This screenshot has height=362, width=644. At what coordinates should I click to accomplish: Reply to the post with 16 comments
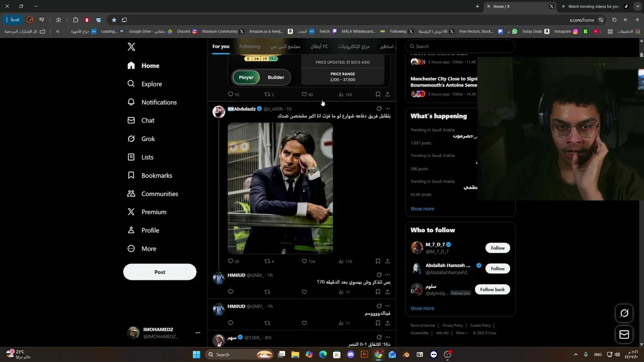click(x=233, y=94)
